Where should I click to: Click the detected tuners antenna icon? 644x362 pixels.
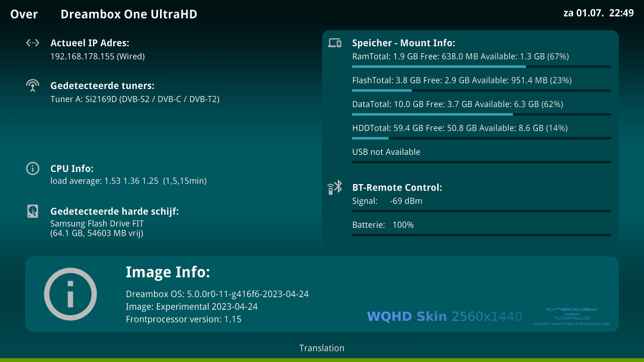tap(33, 86)
